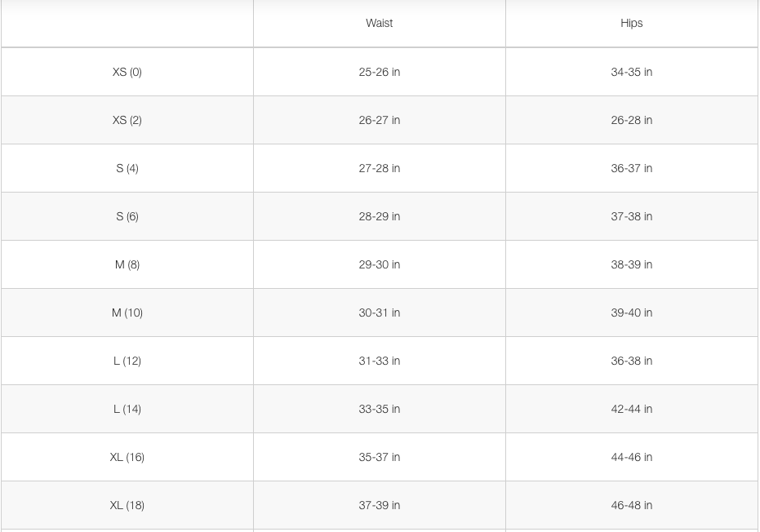
Task: Click the XL (16) size label
Action: 127,457
